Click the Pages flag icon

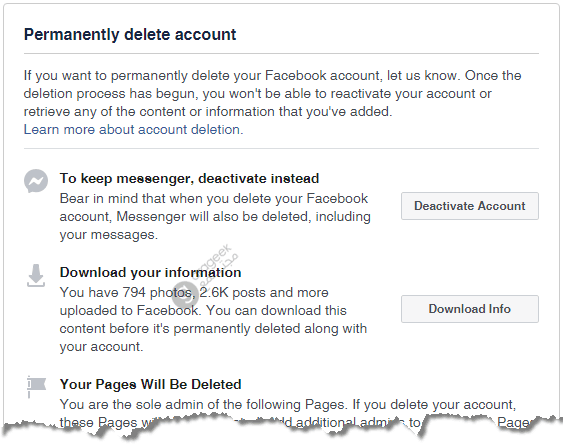click(36, 387)
